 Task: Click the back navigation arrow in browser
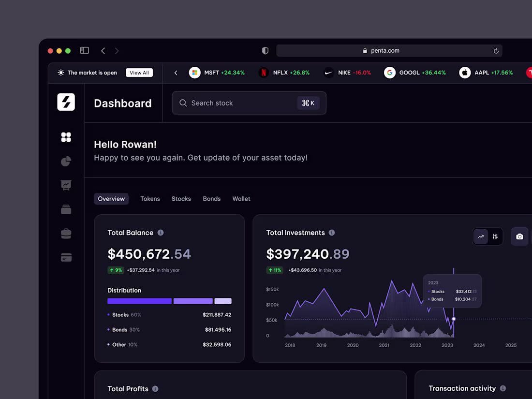click(103, 50)
